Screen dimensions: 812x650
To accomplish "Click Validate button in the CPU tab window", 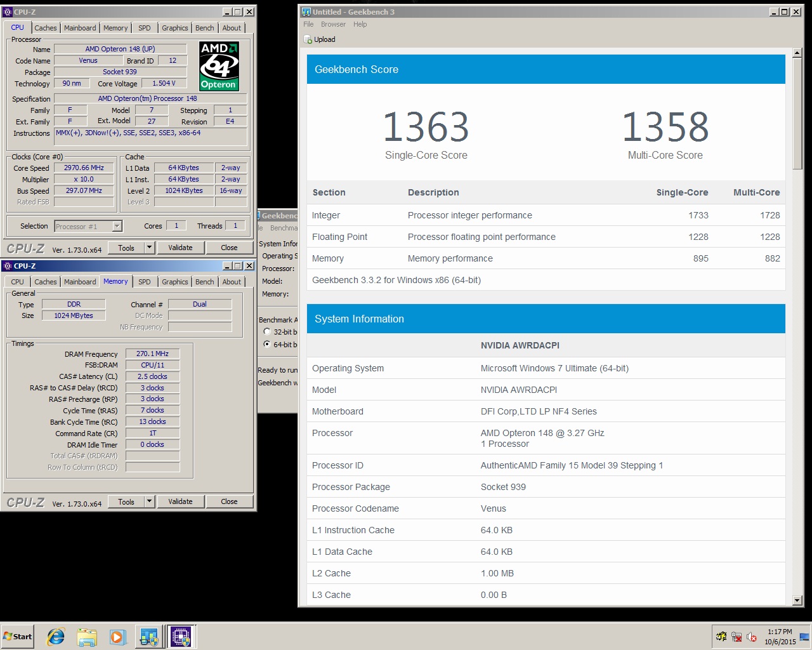I will pos(180,248).
